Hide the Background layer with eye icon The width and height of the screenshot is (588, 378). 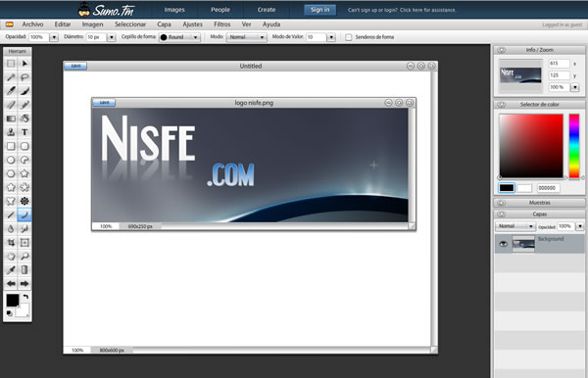(504, 244)
